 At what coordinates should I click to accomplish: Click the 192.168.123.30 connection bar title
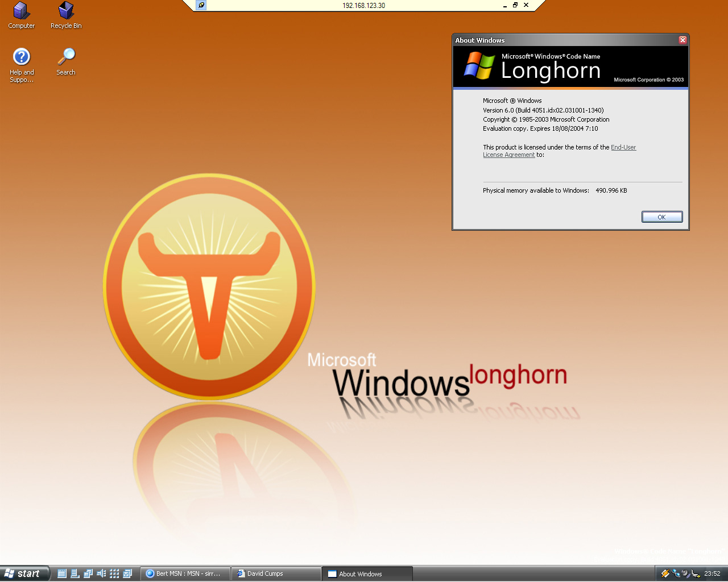363,5
